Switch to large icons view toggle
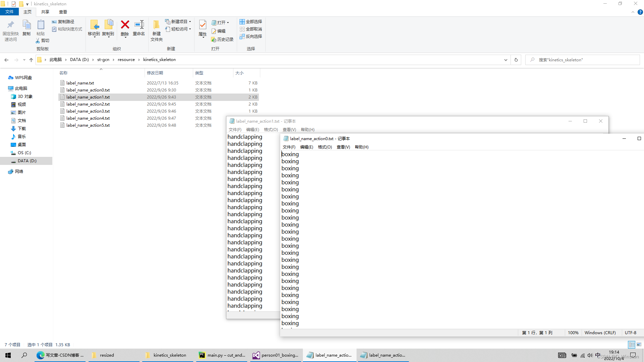This screenshot has height=362, width=644. click(639, 345)
